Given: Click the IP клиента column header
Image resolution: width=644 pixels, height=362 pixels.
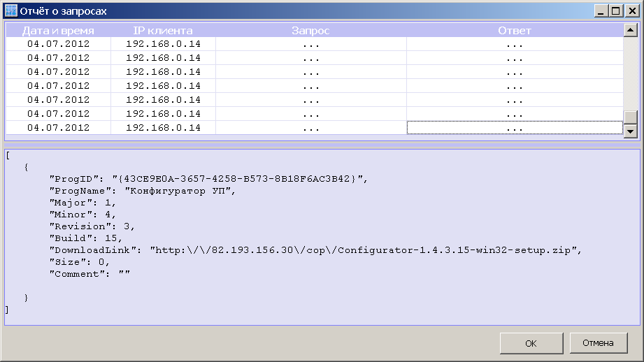Looking at the screenshot, I should (x=163, y=31).
